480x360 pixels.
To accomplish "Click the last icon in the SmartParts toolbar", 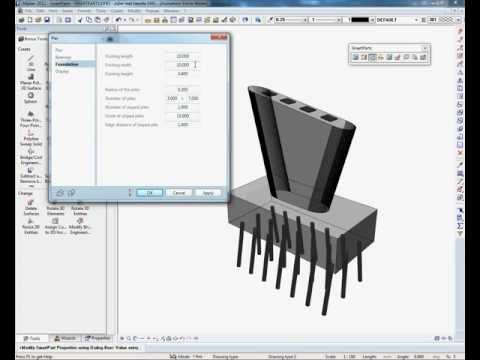I will tap(423, 58).
